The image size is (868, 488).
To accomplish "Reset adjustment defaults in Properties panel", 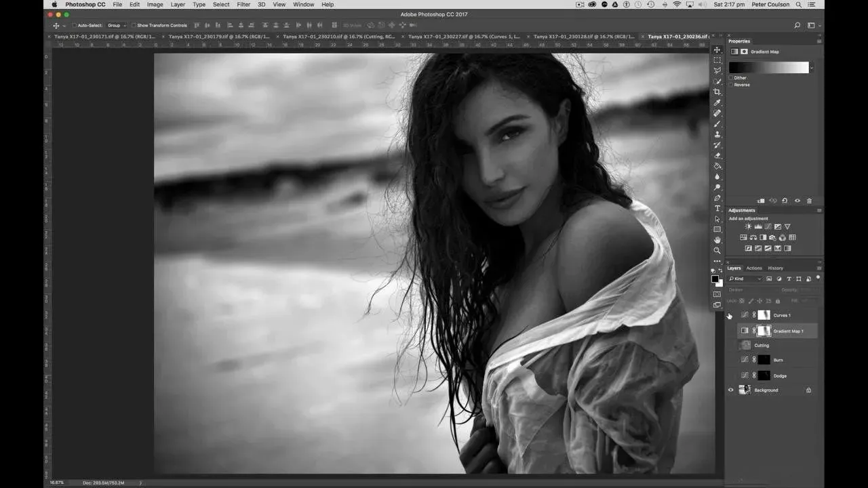I will pyautogui.click(x=785, y=201).
